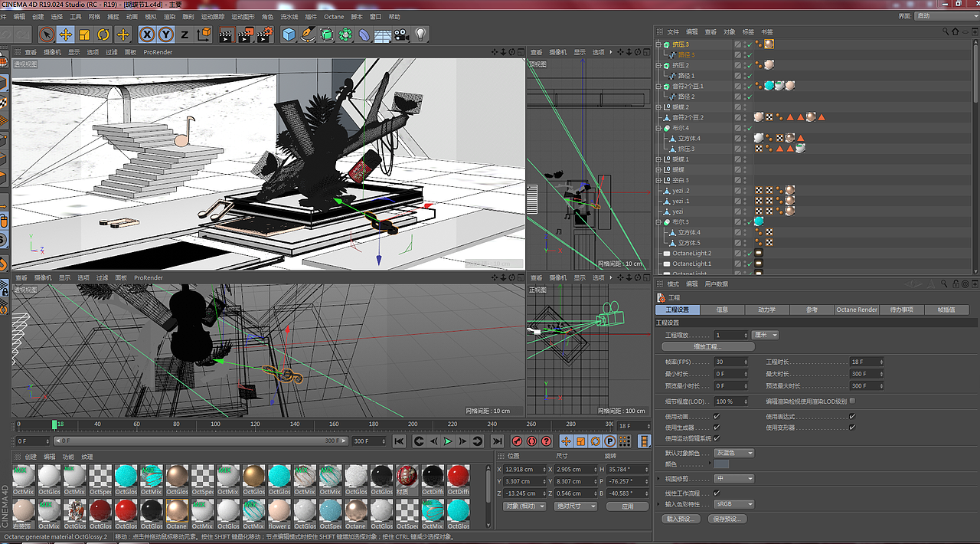Jump to timeline end button
Viewport: 980px width, 544px height.
point(497,441)
